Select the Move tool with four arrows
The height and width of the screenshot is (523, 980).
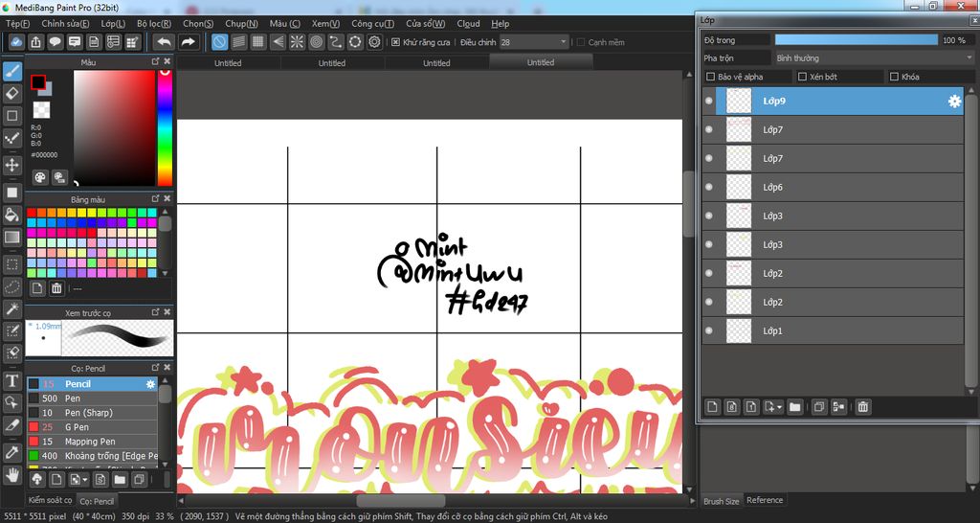(x=11, y=165)
